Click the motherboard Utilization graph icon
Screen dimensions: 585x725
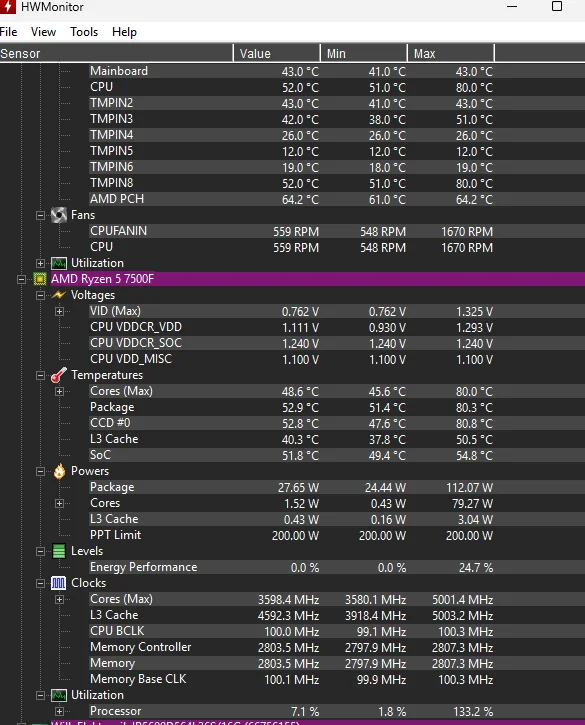(x=59, y=263)
